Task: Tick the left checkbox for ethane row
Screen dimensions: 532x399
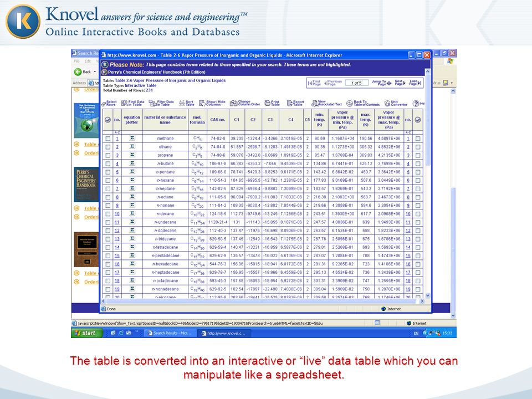Action: point(108,147)
